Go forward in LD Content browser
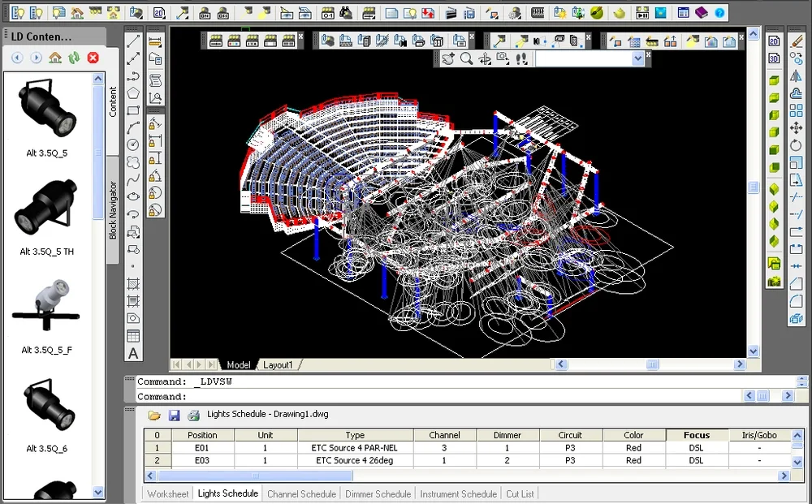812x504 pixels. pyautogui.click(x=37, y=58)
